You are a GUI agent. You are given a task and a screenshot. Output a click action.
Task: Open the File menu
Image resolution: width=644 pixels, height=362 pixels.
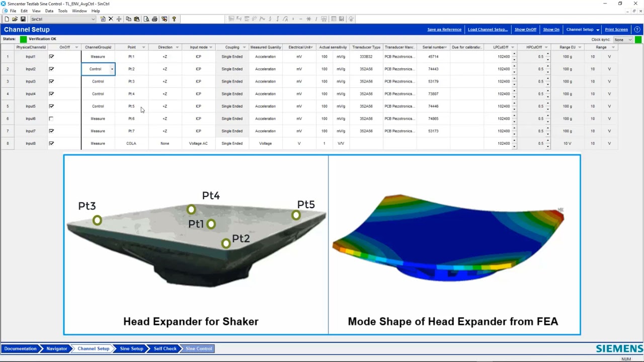[x=13, y=11]
